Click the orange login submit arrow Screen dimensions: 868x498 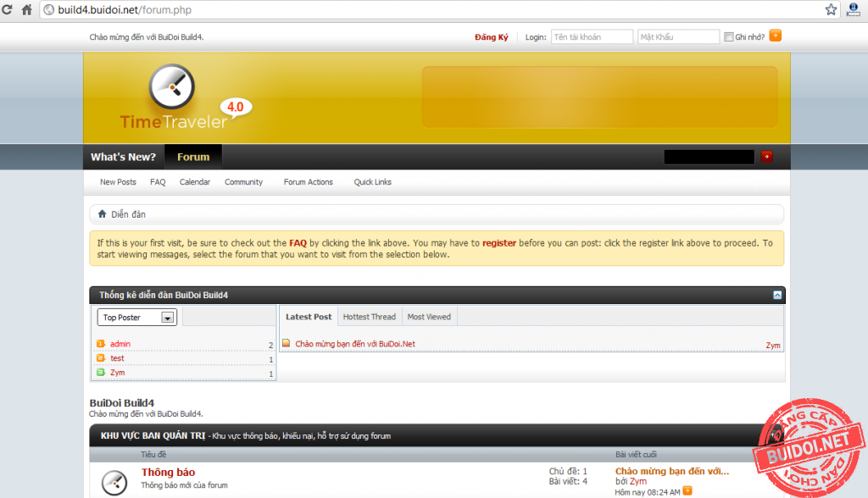point(775,36)
